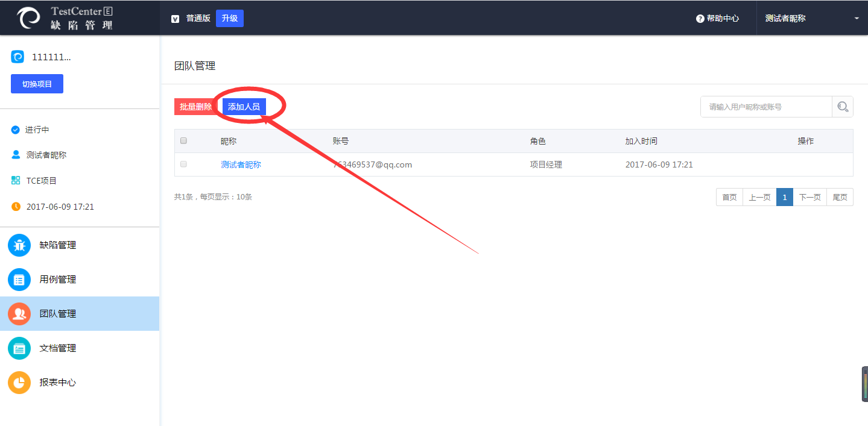Screen dimensions: 868x426
Task: Click the 帮助中心 question mark icon
Action: click(x=700, y=19)
